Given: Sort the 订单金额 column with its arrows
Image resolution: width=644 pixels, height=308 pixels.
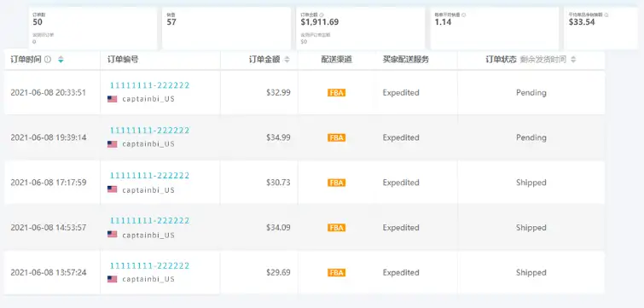Looking at the screenshot, I should point(287,60).
